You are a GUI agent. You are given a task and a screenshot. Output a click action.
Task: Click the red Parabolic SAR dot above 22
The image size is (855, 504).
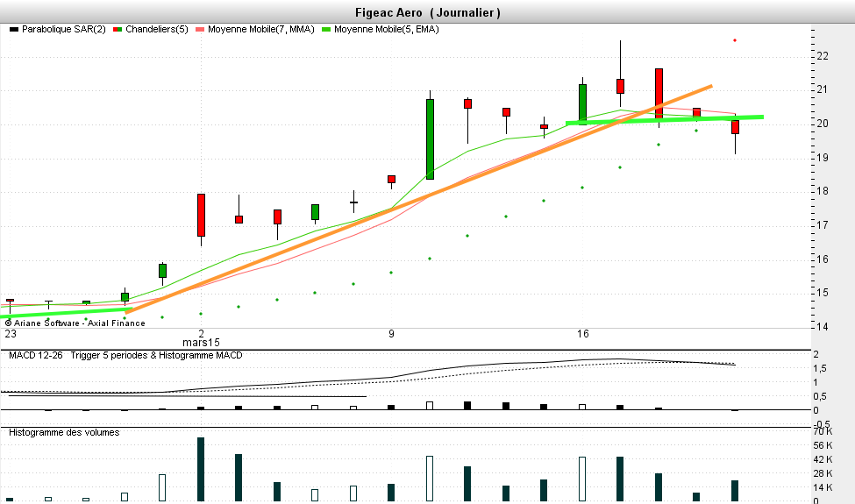coord(735,40)
